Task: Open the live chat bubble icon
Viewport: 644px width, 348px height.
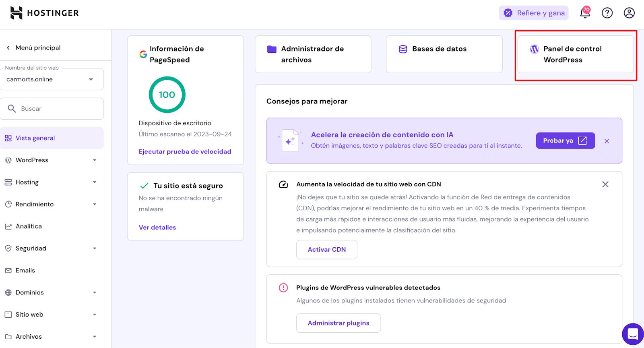Action: click(633, 334)
